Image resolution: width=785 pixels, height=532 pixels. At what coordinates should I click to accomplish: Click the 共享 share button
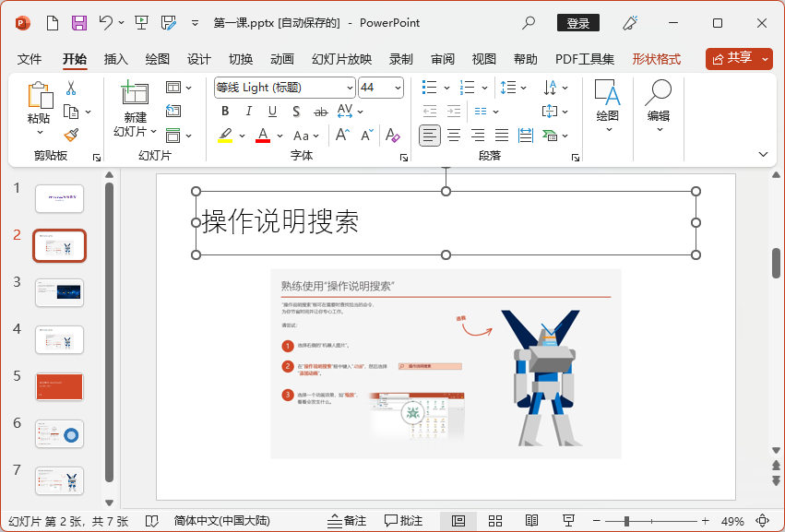tap(733, 59)
